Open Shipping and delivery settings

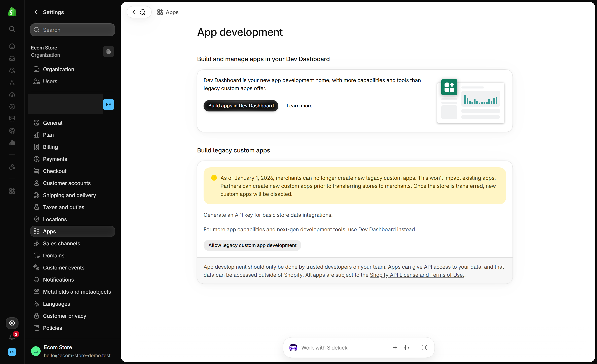click(72, 195)
